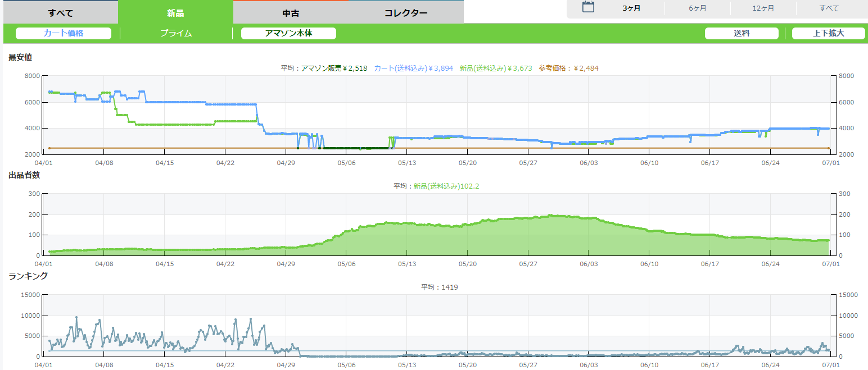This screenshot has width=868, height=370.
Task: Open the 中古 tab
Action: [x=291, y=13]
